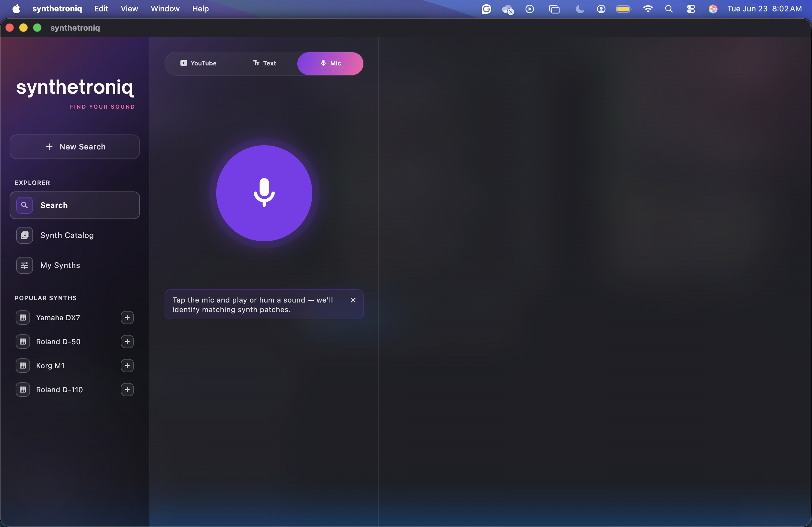
Task: Add Roland D-110 with its plus button
Action: coord(127,390)
